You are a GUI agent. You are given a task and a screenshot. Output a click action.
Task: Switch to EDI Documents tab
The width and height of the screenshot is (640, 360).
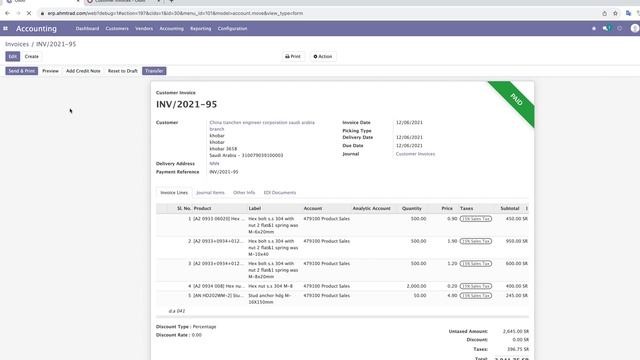(280, 193)
